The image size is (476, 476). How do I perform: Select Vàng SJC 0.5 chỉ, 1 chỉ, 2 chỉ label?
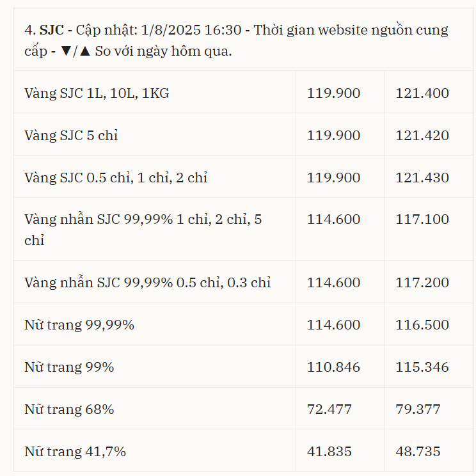[116, 177]
